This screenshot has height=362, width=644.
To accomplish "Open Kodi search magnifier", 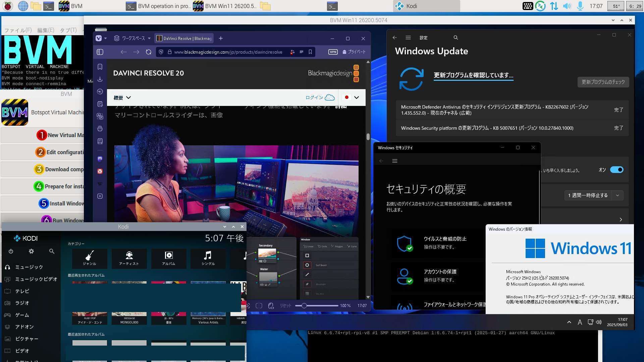I will coord(52,251).
